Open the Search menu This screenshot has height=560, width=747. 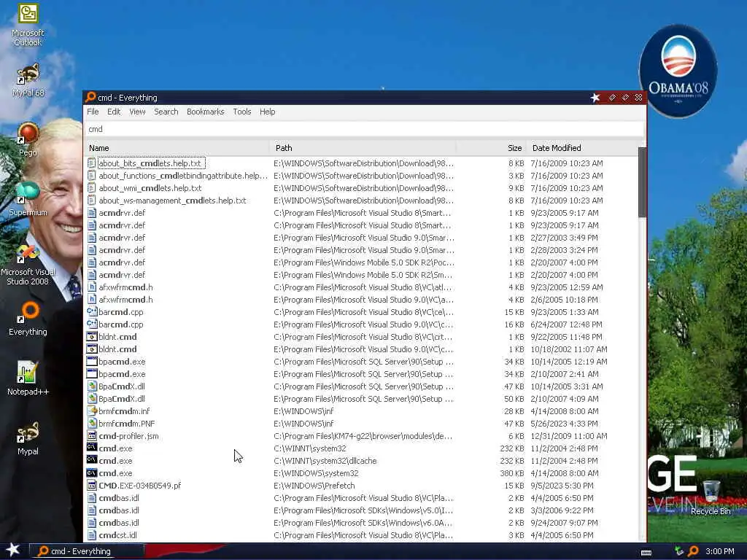(x=166, y=112)
